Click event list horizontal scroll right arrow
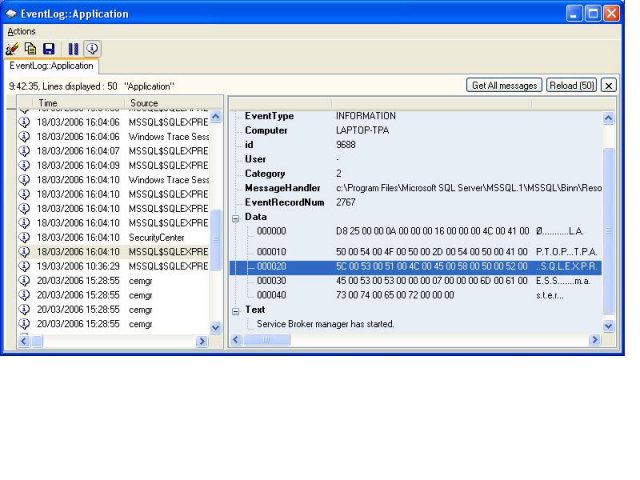 pos(202,341)
